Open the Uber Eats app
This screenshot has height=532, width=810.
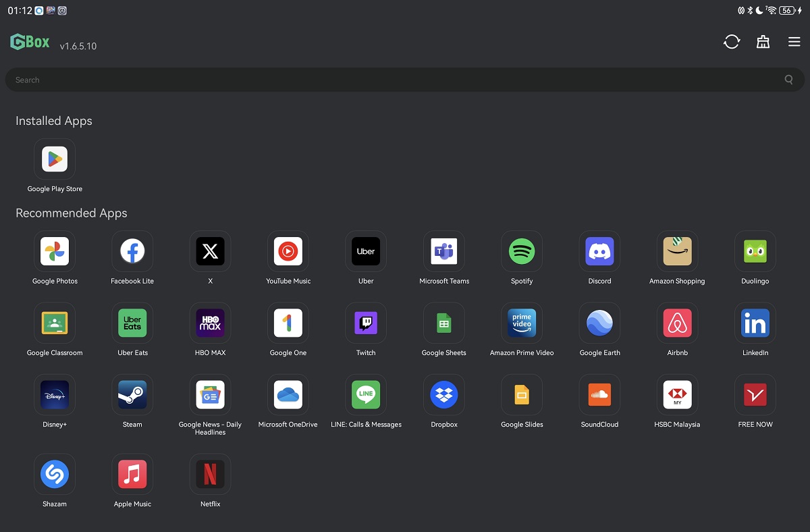(132, 323)
